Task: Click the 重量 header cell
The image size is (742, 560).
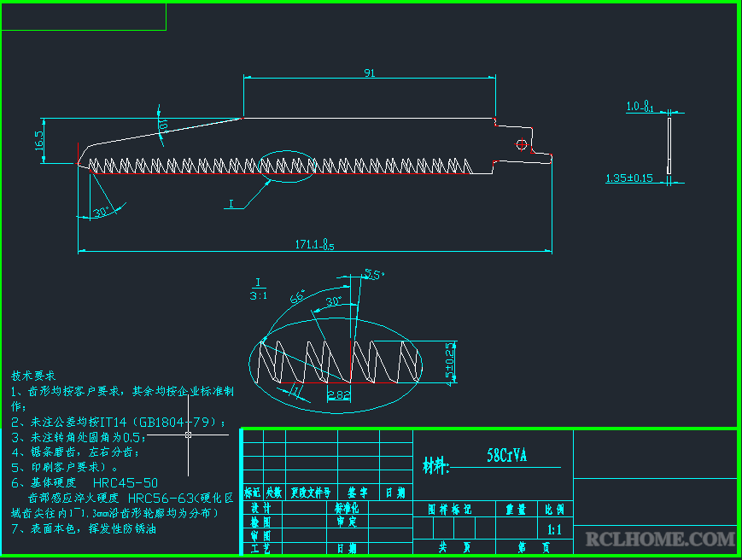Action: 516,510
